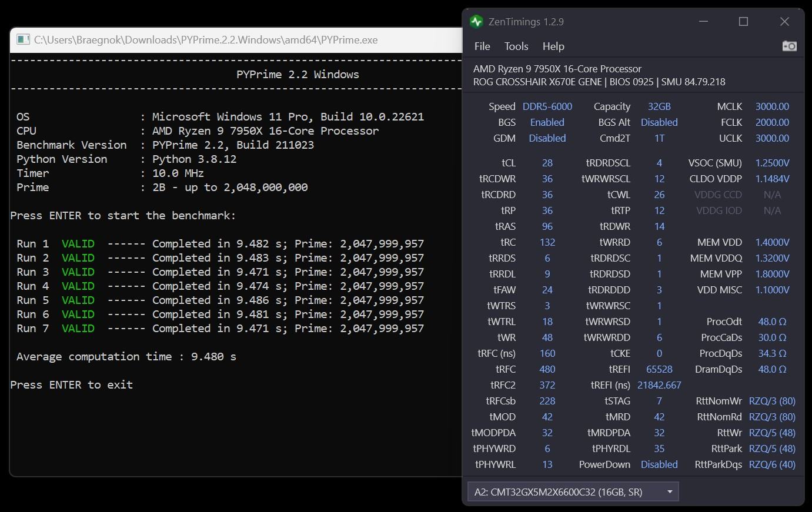812x512 pixels.
Task: Click the RttNomWr RZQ/3 (80) value
Action: [x=772, y=401]
